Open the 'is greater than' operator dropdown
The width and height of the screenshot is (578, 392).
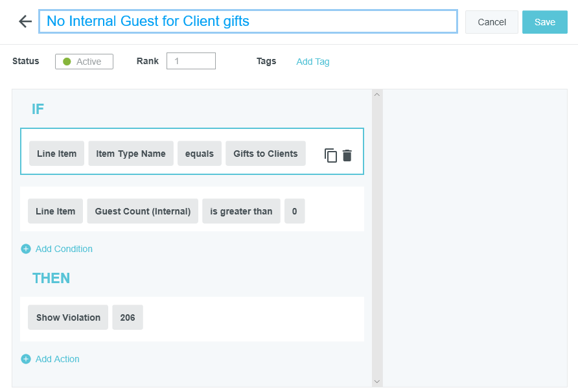coord(241,211)
